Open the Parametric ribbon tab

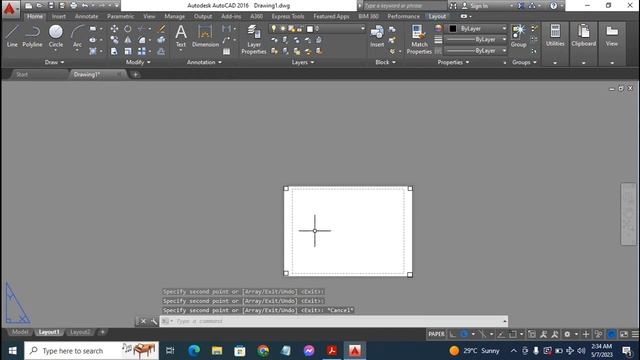[120, 16]
